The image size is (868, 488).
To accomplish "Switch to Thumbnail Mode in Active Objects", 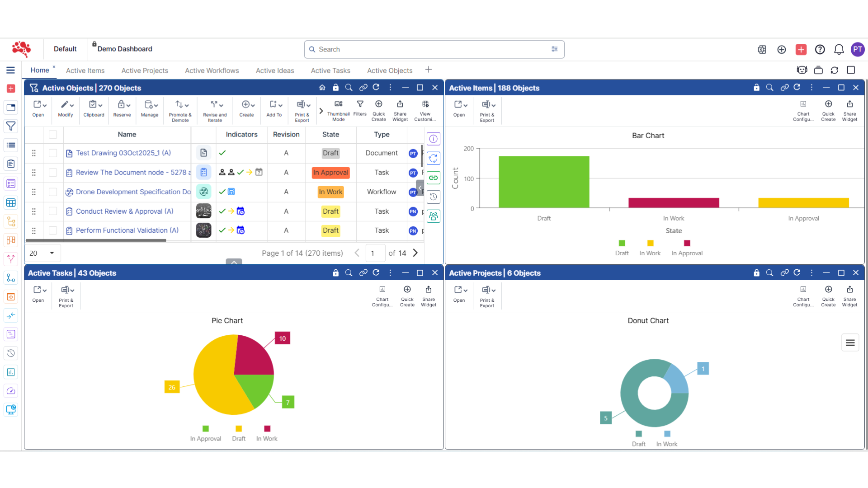I will 338,110.
